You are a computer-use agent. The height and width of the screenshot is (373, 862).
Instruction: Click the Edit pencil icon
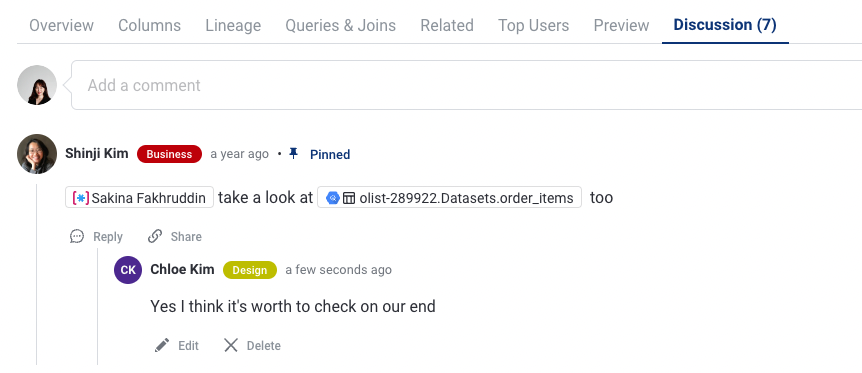coord(162,345)
